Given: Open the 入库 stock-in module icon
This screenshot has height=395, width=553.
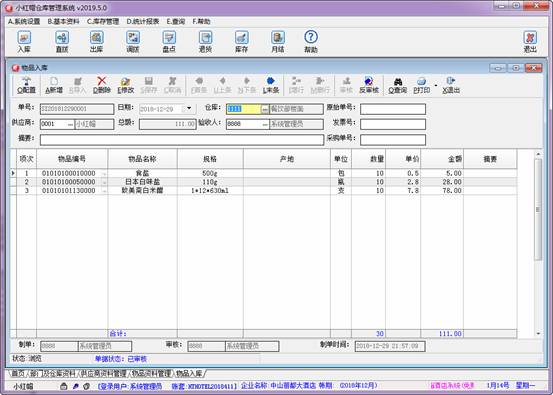Looking at the screenshot, I should tap(24, 42).
